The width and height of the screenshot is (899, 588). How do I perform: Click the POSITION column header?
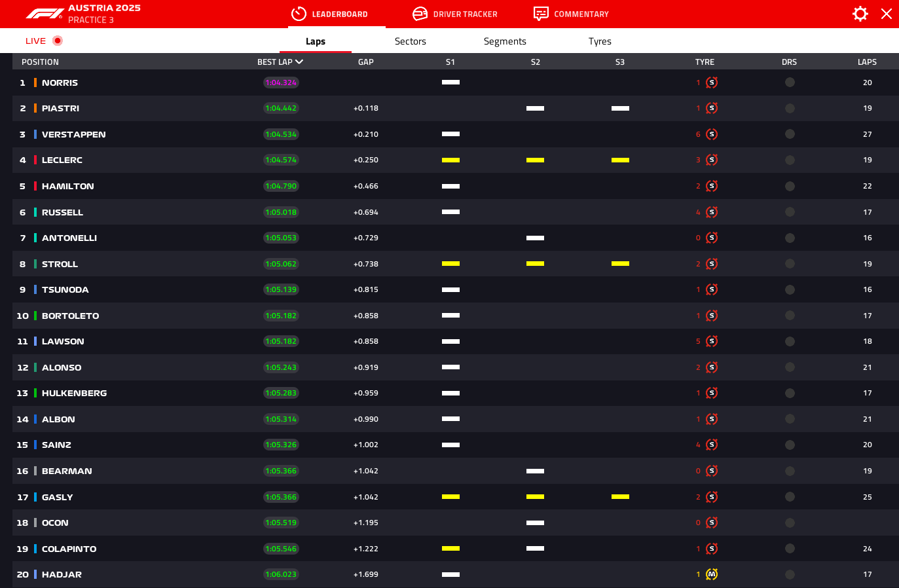(x=40, y=62)
